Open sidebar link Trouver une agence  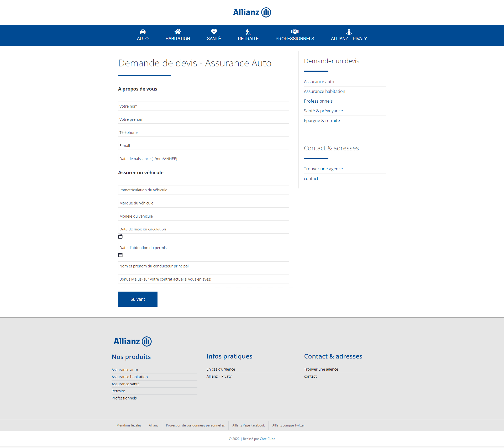click(x=323, y=169)
